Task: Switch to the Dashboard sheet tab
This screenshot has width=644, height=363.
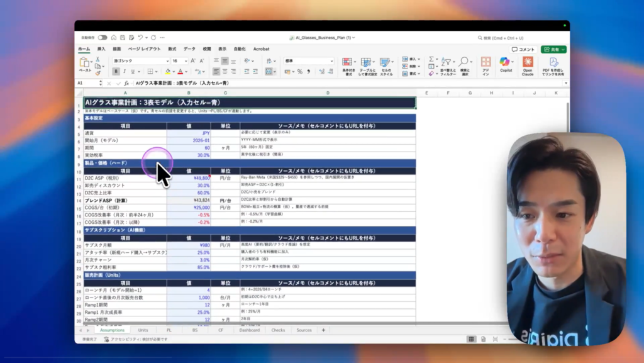Action: [249, 330]
